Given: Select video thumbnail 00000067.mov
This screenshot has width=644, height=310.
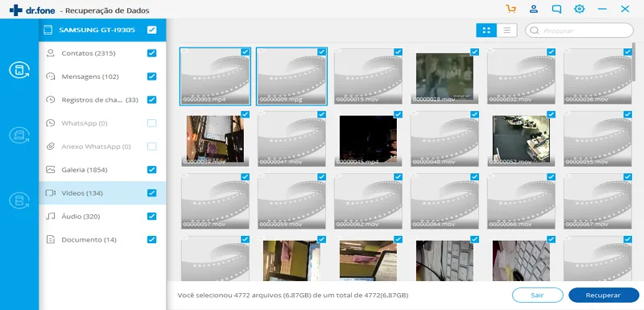Looking at the screenshot, I should pyautogui.click(x=598, y=200).
